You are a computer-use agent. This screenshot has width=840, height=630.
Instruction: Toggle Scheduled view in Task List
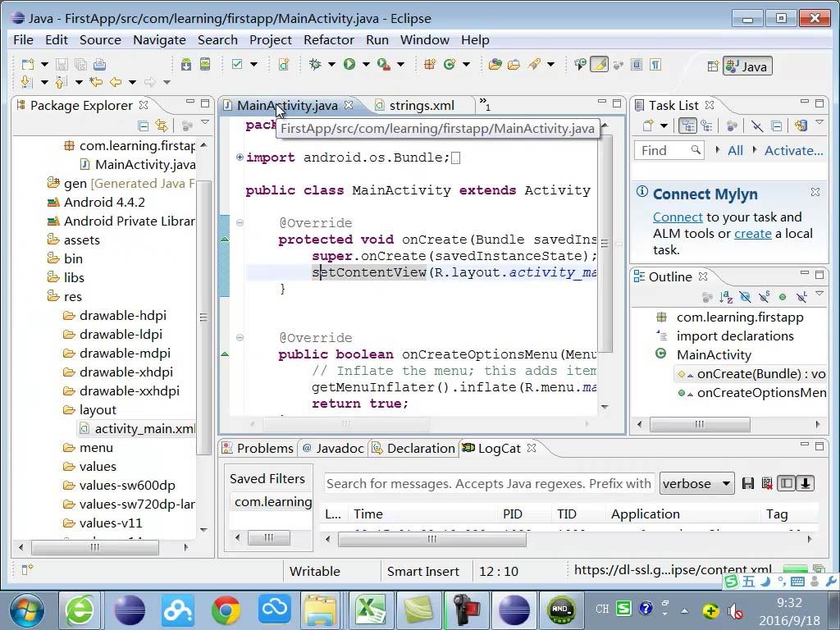click(706, 126)
